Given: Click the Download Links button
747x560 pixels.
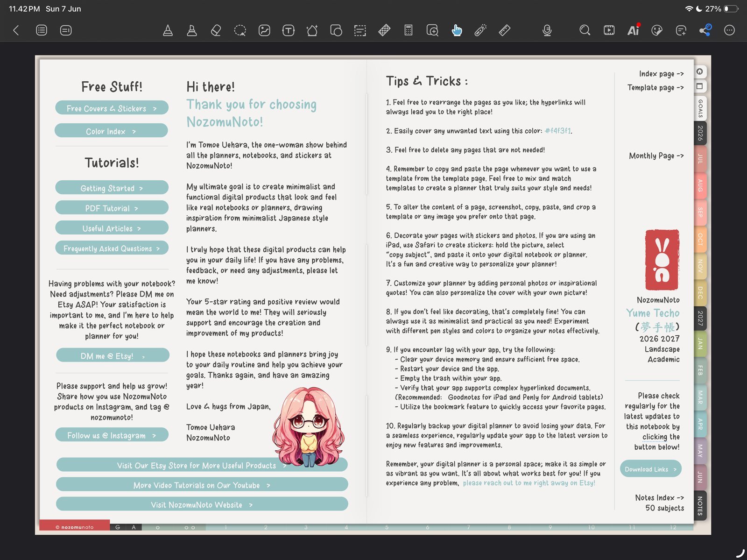Looking at the screenshot, I should point(651,469).
